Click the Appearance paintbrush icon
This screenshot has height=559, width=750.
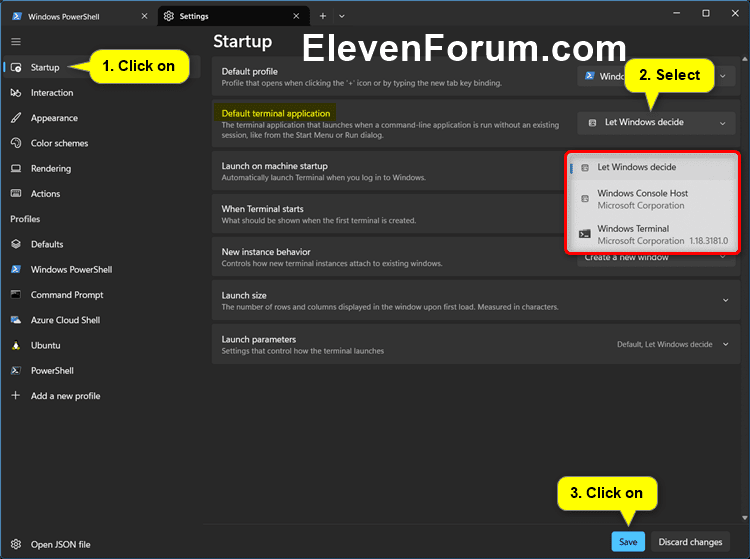click(16, 118)
